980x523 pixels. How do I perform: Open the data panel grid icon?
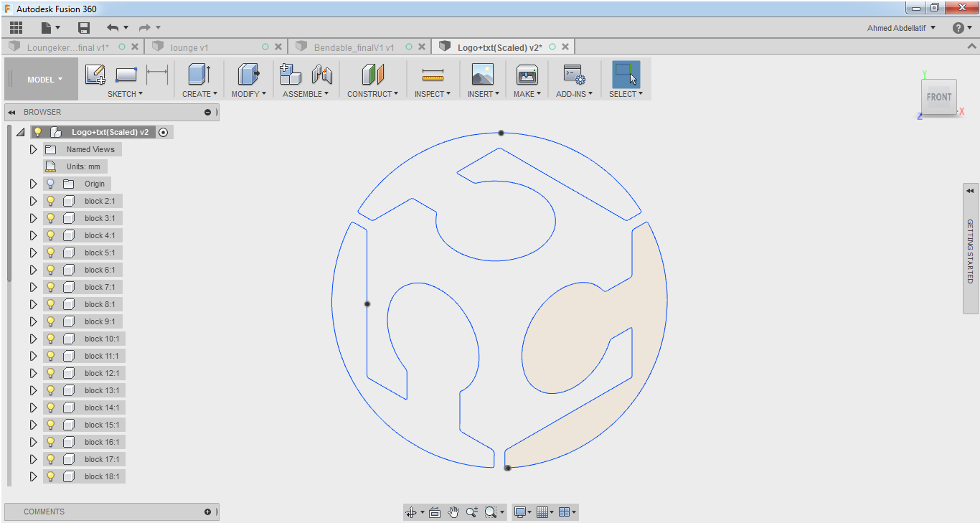coord(16,28)
